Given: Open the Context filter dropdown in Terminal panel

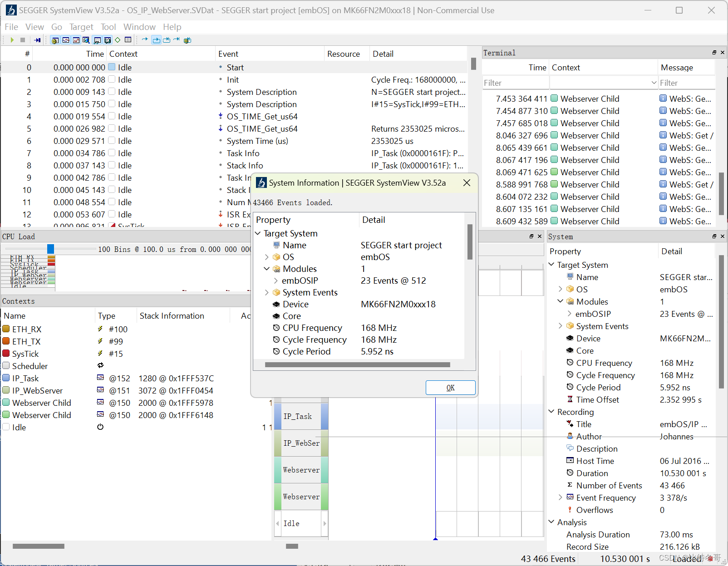Looking at the screenshot, I should pyautogui.click(x=654, y=83).
